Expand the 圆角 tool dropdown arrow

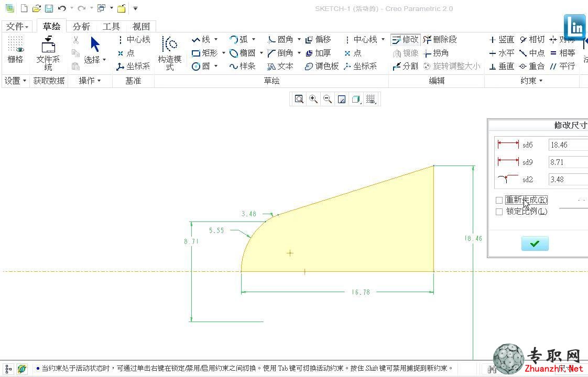(x=299, y=39)
